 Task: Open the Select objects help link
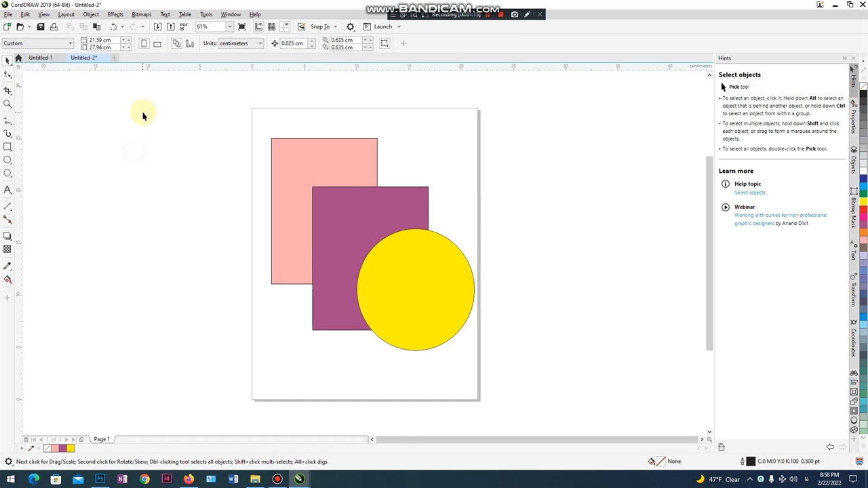(x=749, y=192)
